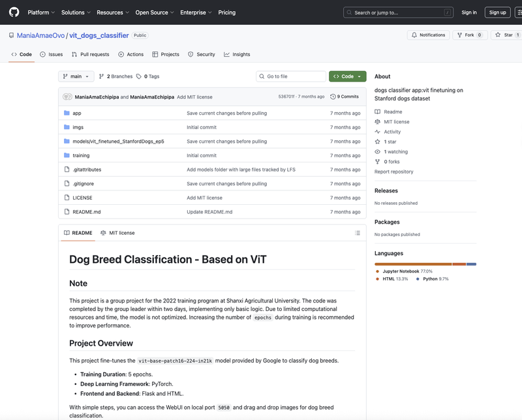Click the README.md file icon
The width and height of the screenshot is (522, 420).
(67, 212)
